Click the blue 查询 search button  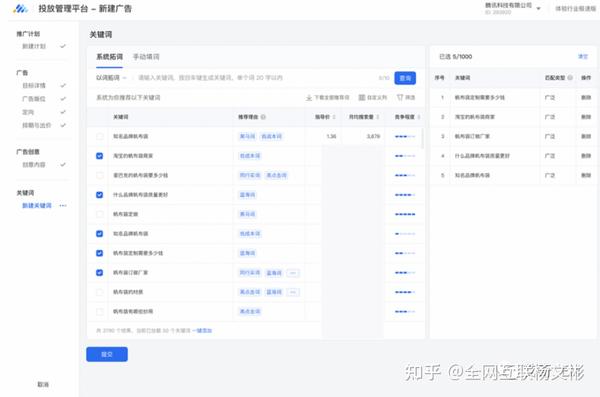coord(405,78)
